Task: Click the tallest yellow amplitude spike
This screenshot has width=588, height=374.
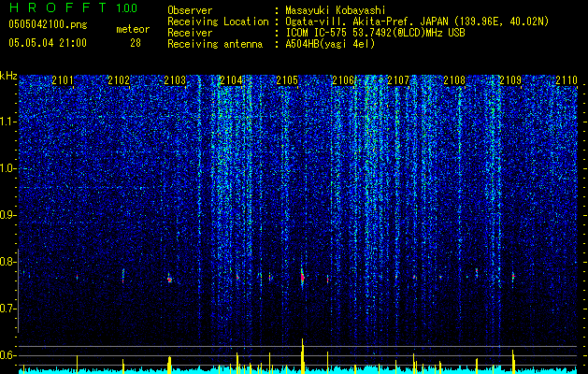Action: click(x=303, y=355)
